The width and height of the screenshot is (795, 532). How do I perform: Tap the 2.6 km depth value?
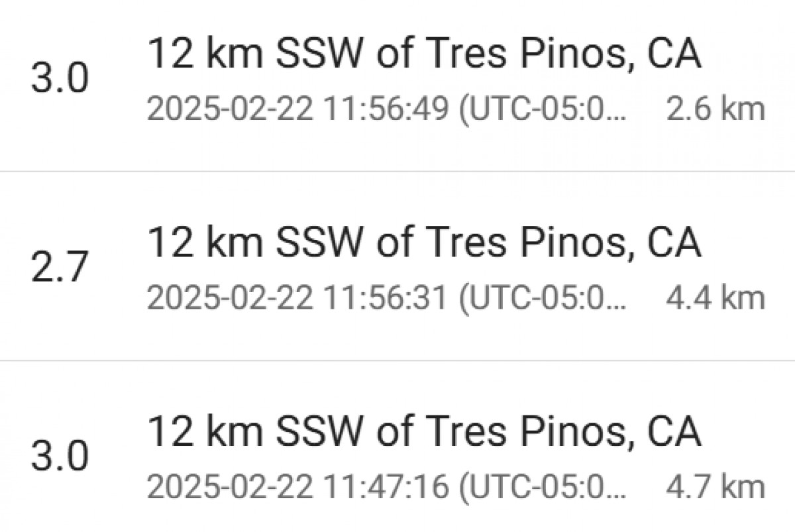click(715, 109)
